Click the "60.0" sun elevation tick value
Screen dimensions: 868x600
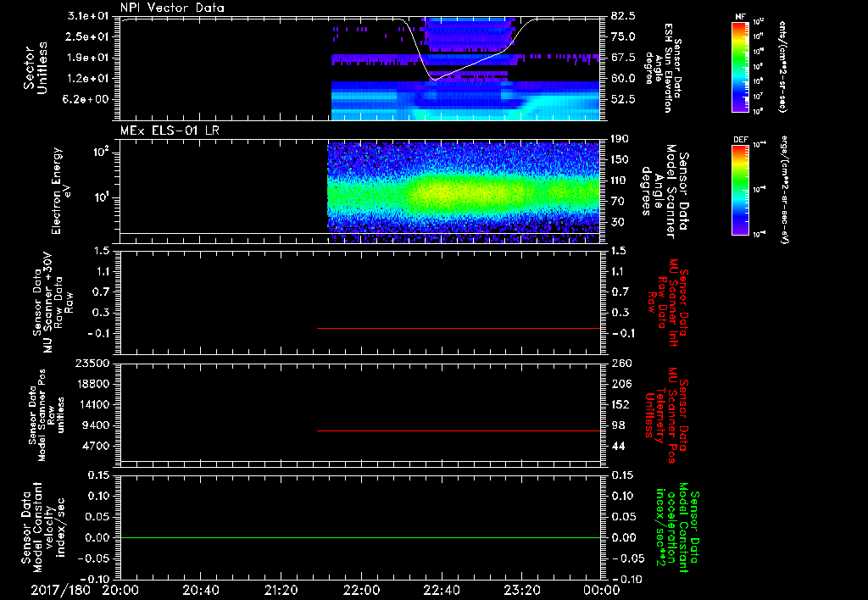(623, 79)
